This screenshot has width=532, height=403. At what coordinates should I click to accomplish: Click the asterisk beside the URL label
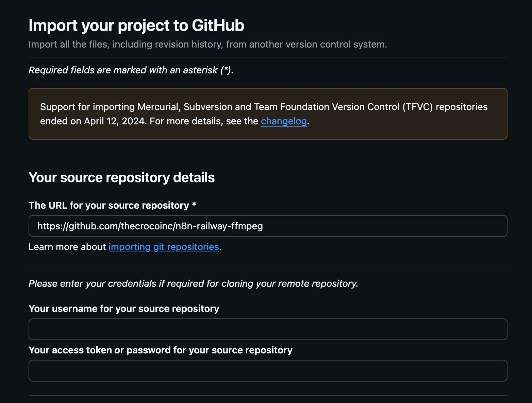coord(194,205)
